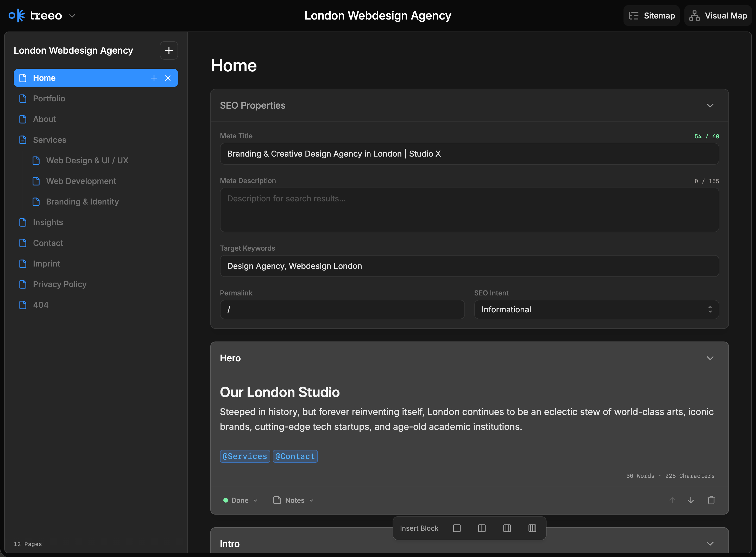756x557 pixels.
Task: Insert a four-column block
Action: click(532, 528)
